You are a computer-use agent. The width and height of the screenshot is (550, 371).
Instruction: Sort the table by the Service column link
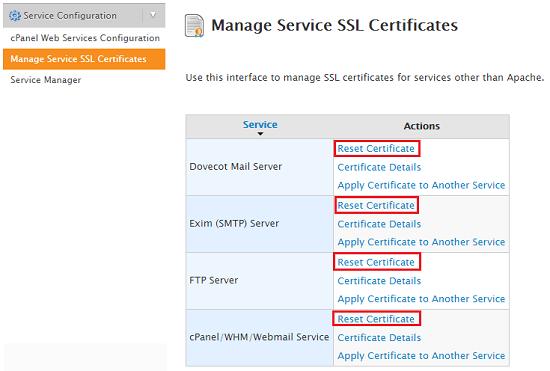point(260,124)
